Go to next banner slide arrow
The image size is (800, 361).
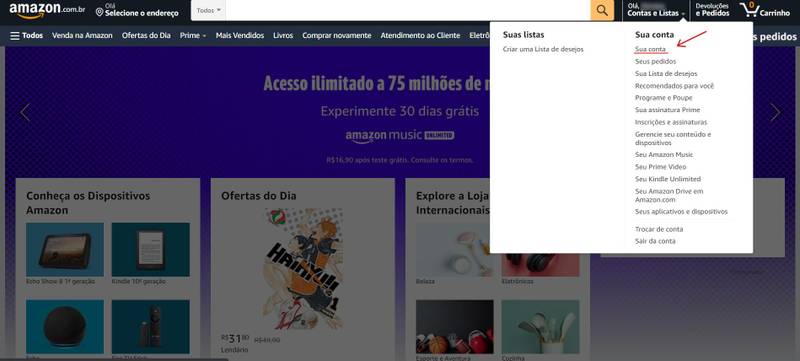point(775,112)
